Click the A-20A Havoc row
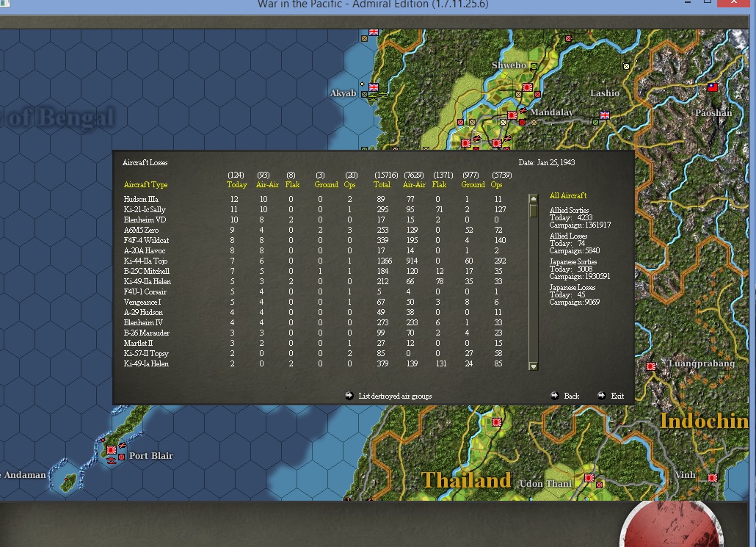Viewport: 756px width, 547px height. click(x=313, y=250)
